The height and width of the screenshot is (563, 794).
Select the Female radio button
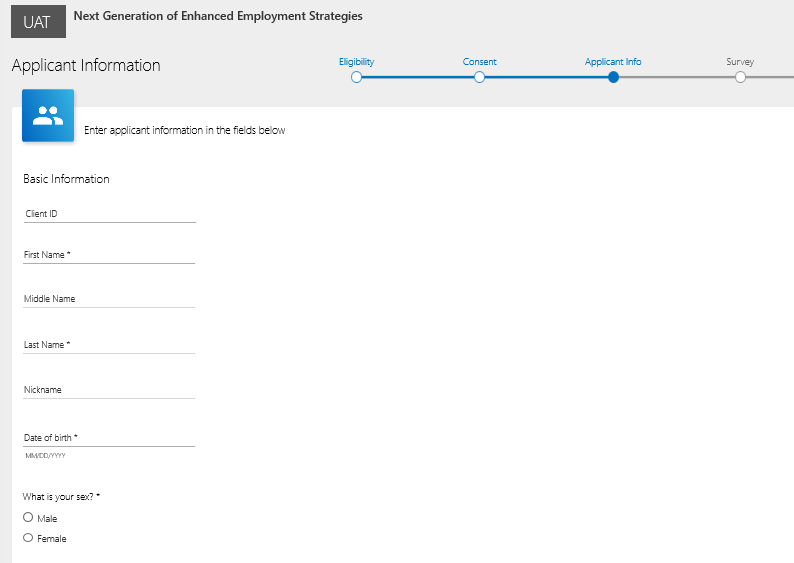click(x=28, y=538)
